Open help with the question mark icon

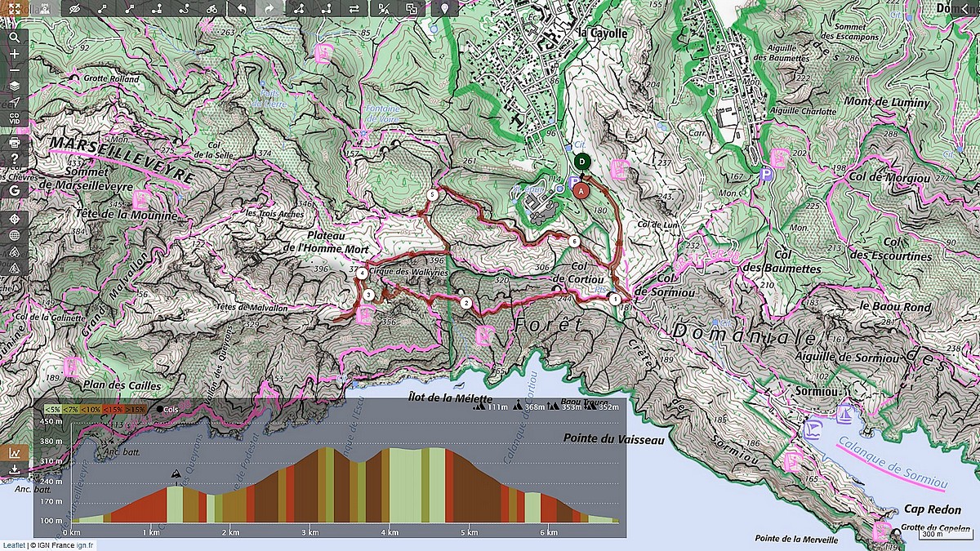coord(15,158)
